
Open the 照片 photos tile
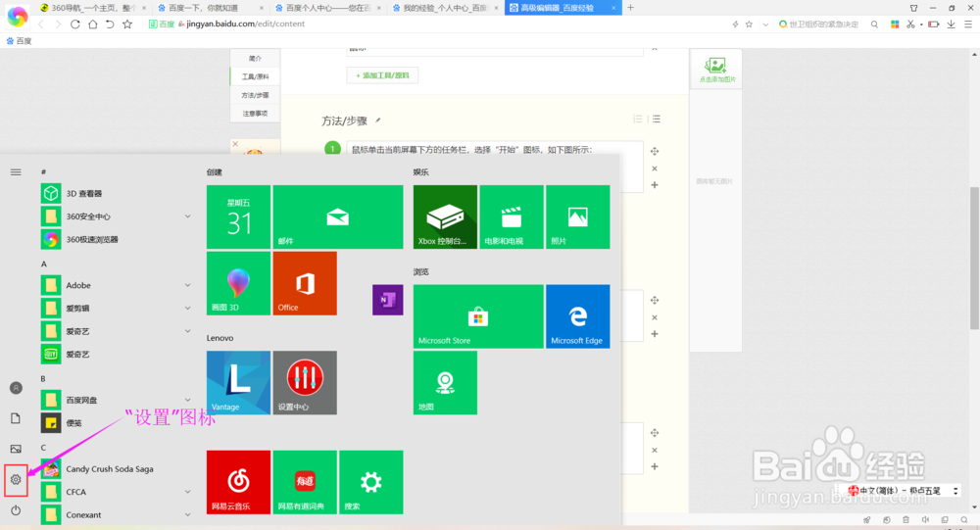(577, 217)
